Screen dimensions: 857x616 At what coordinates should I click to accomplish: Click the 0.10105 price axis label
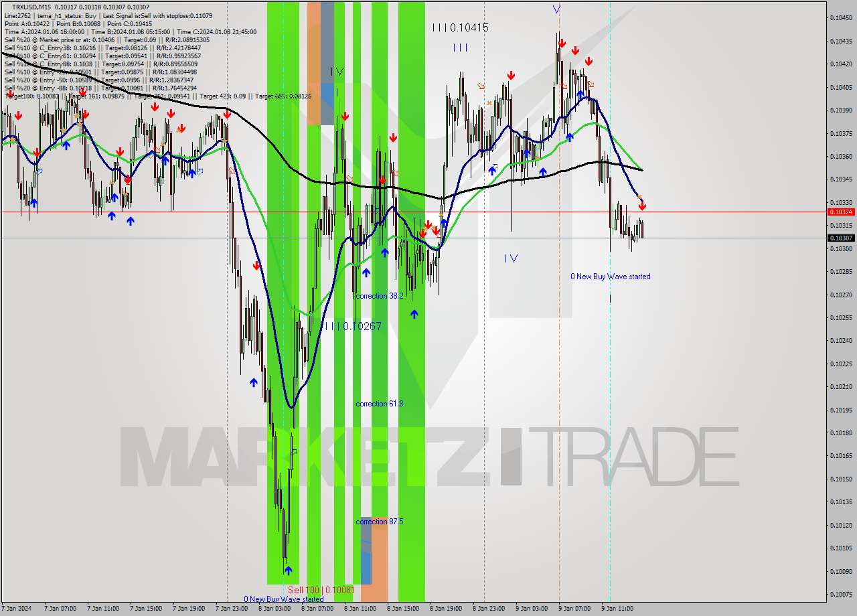click(841, 548)
